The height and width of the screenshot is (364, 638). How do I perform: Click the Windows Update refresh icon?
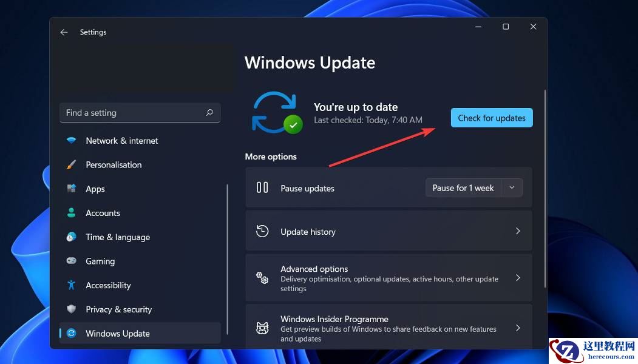click(71, 333)
